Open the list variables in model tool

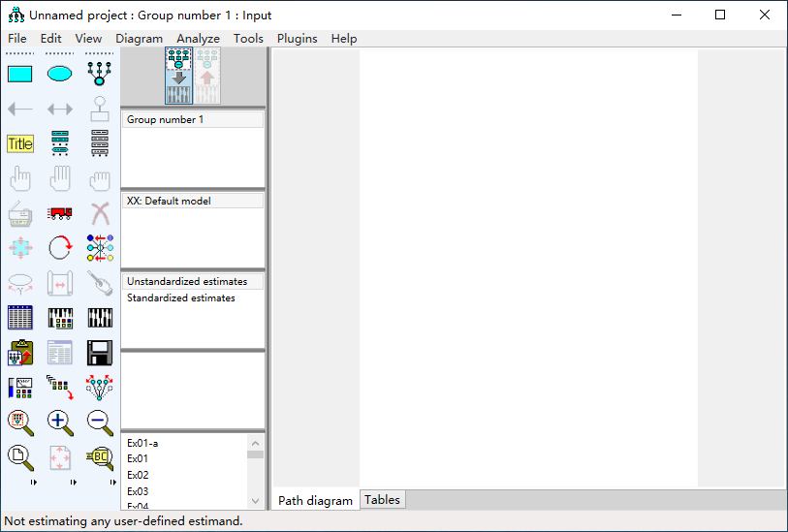click(60, 143)
